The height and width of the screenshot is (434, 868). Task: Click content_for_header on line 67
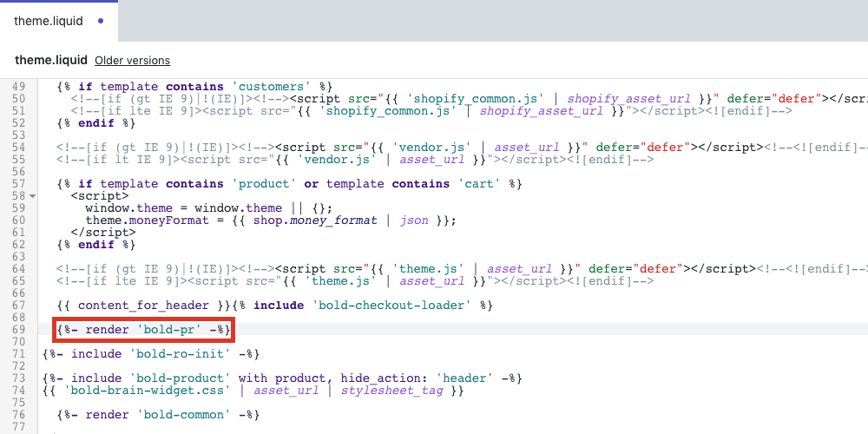[x=143, y=306]
